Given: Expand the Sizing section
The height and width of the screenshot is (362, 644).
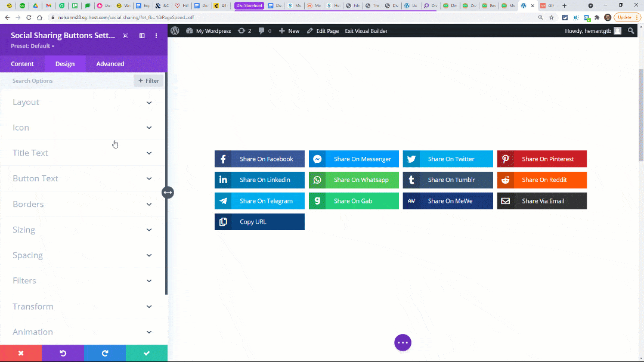Looking at the screenshot, I should pos(82,230).
